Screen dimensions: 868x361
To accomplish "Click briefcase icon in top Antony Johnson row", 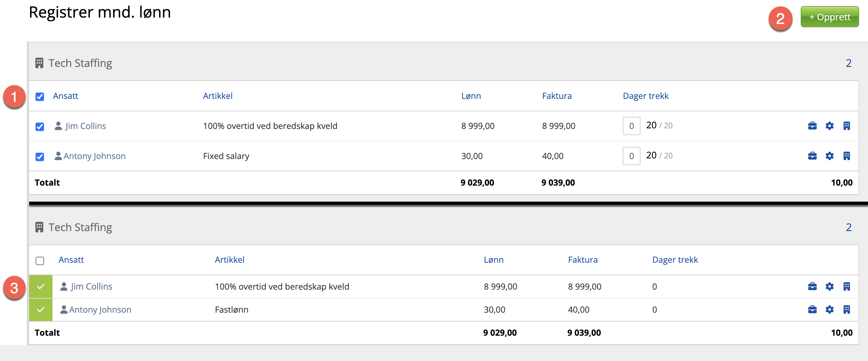I will 812,156.
